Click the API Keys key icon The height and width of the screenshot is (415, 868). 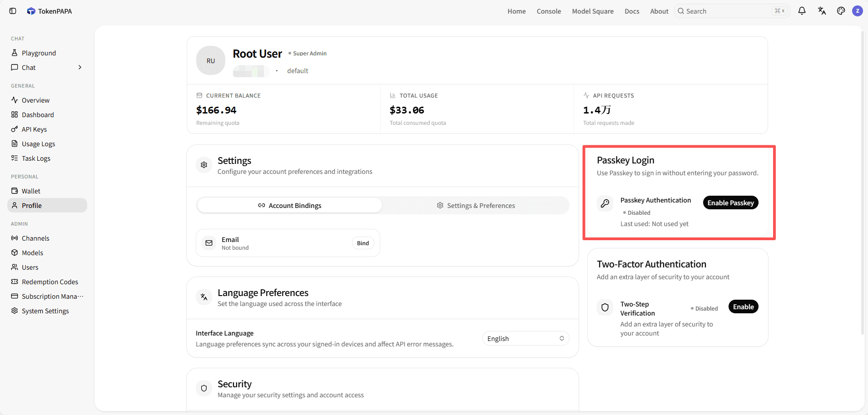click(15, 129)
